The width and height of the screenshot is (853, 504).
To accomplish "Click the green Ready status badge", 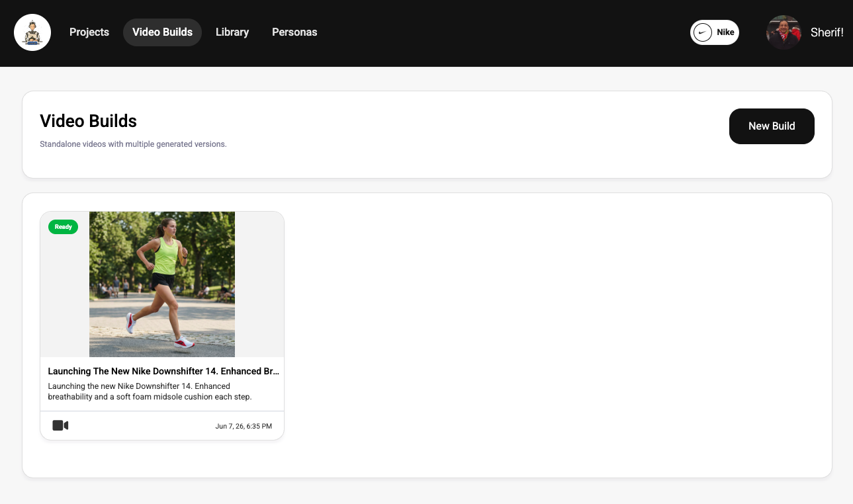I will (63, 227).
